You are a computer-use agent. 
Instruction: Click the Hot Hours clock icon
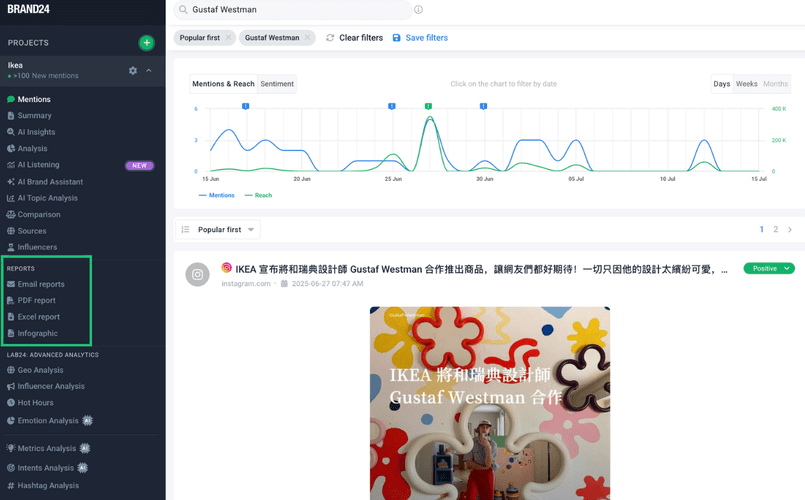pyautogui.click(x=11, y=402)
